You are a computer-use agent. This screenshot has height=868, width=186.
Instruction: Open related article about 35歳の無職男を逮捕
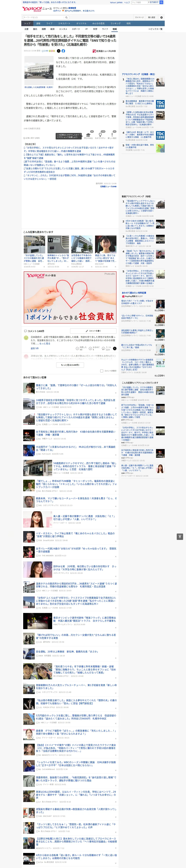[69, 149]
